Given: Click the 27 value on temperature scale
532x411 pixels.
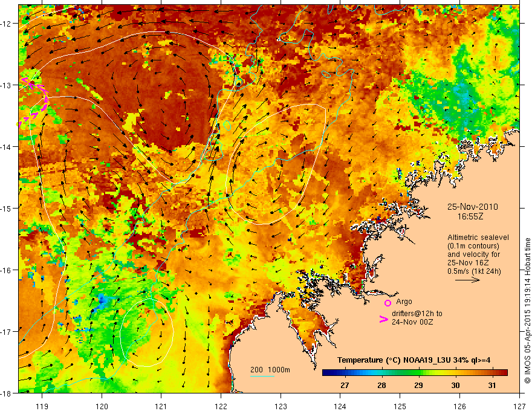Looking at the screenshot, I should (x=345, y=385).
